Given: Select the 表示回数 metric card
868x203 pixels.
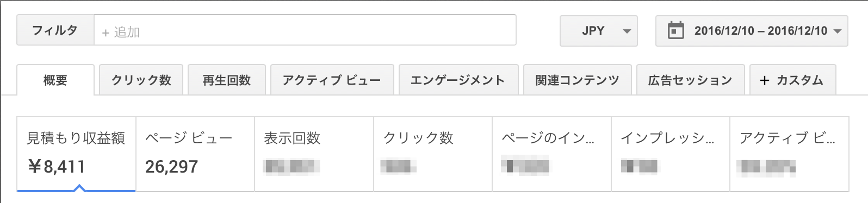Looking at the screenshot, I should click(314, 154).
